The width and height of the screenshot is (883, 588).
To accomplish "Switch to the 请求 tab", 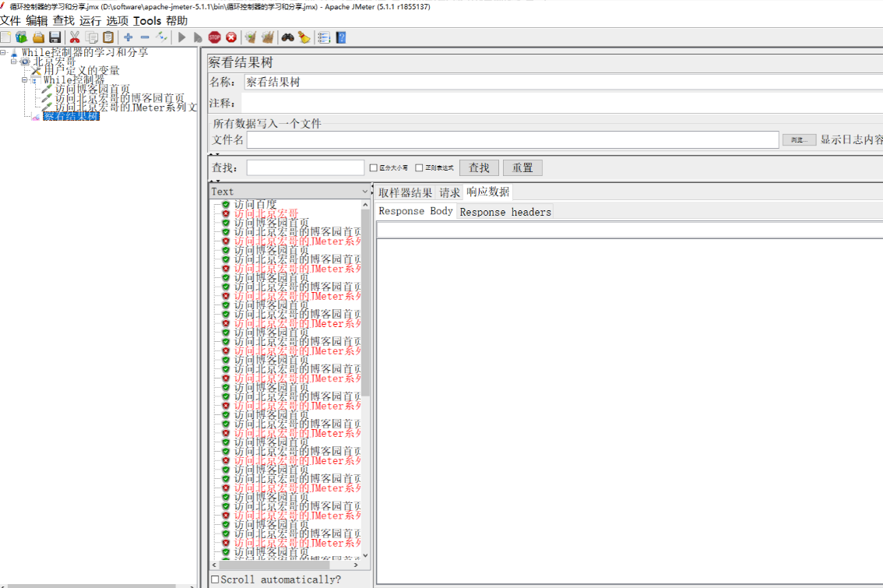I will [x=449, y=192].
